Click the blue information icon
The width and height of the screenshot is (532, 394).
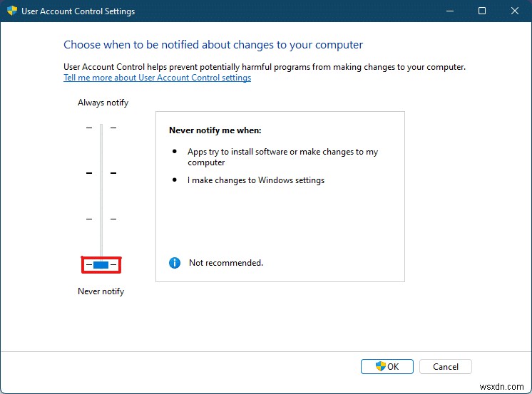[x=175, y=263]
